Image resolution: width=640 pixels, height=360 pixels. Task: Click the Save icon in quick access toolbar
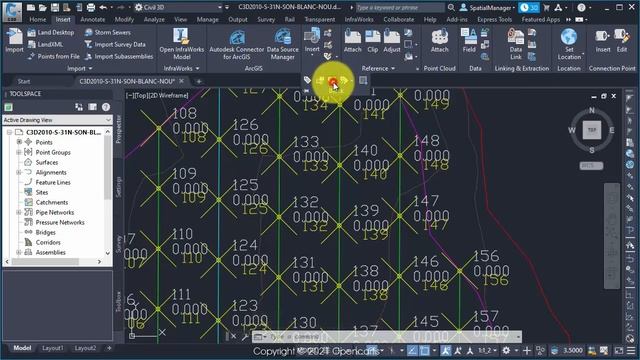point(55,7)
